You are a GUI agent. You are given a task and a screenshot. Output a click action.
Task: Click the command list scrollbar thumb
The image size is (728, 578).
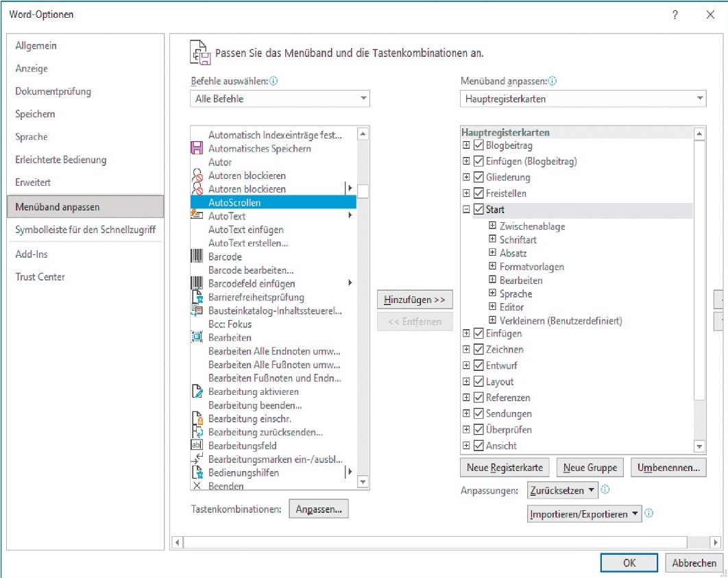coord(363,191)
